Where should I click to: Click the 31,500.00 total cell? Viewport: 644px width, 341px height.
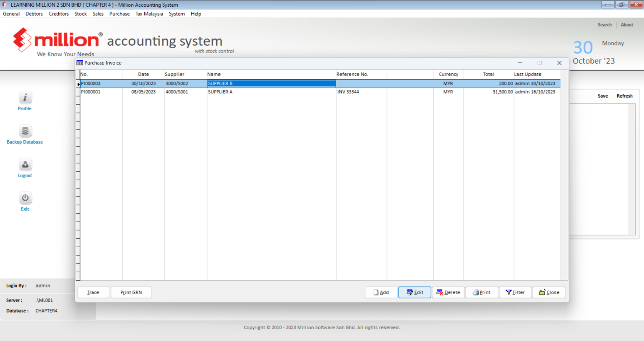click(488, 92)
